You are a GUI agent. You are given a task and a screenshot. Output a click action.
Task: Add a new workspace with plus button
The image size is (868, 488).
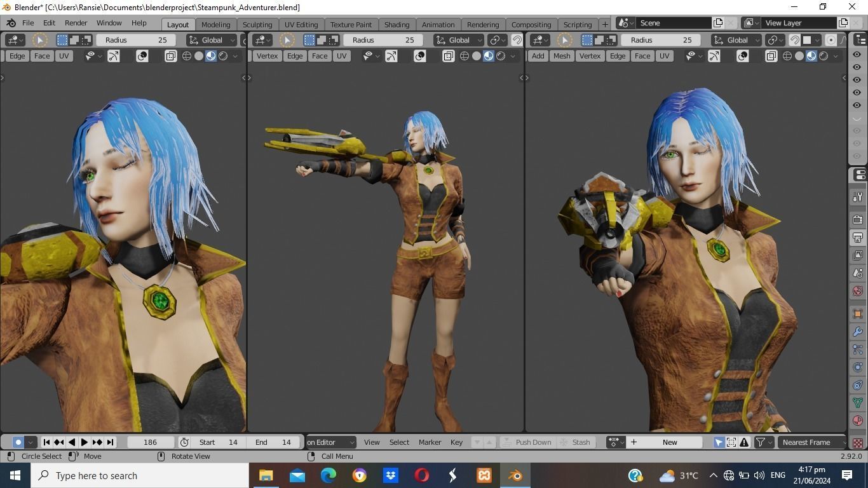pyautogui.click(x=605, y=24)
